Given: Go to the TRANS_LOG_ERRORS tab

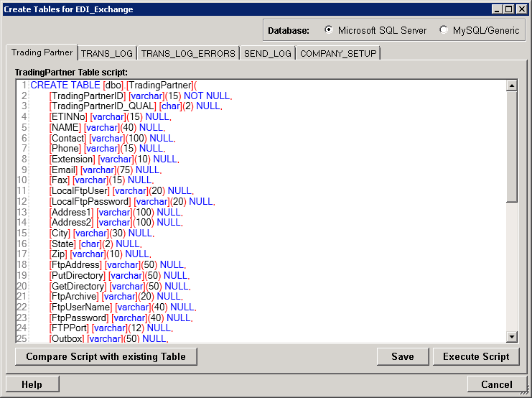Looking at the screenshot, I should point(188,53).
